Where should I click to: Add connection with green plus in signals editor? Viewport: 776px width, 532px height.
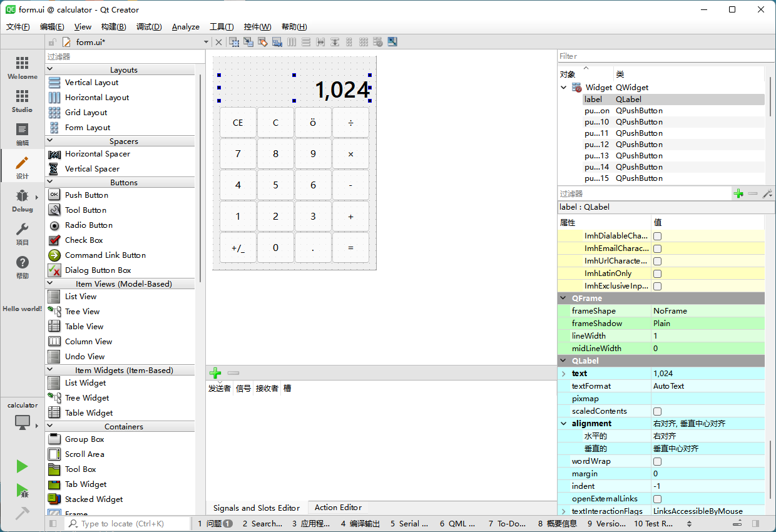215,372
